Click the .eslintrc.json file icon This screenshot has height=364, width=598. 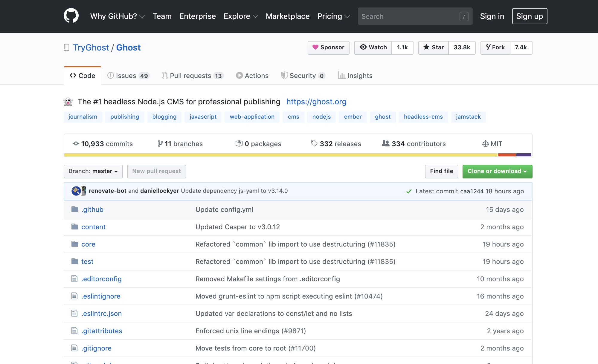(x=74, y=313)
